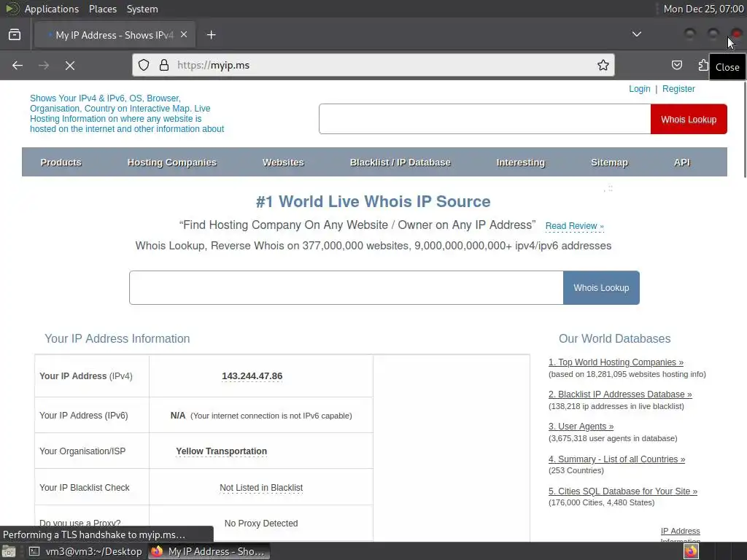747x560 pixels.
Task: Open Save to Pocket icon
Action: click(x=676, y=65)
